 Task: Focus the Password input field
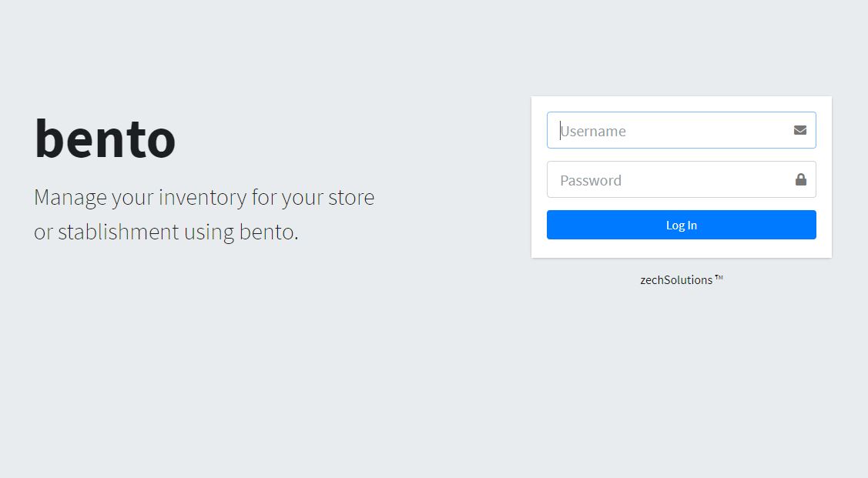pyautogui.click(x=681, y=179)
